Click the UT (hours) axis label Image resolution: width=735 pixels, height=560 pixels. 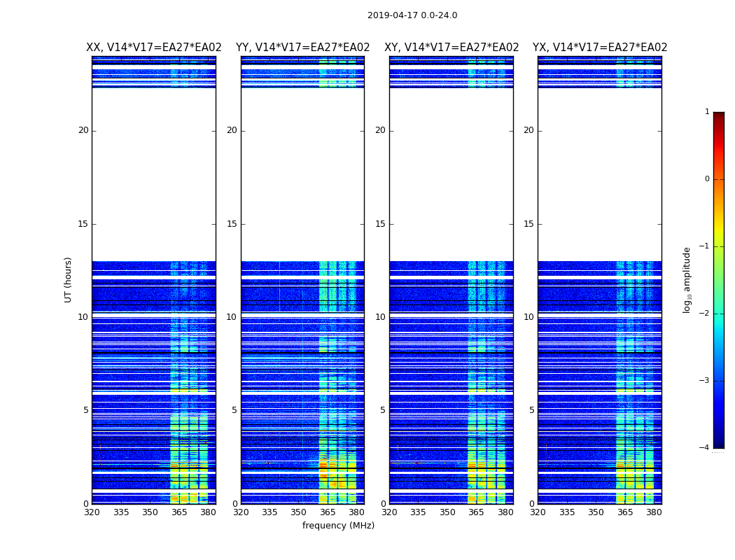(68, 280)
